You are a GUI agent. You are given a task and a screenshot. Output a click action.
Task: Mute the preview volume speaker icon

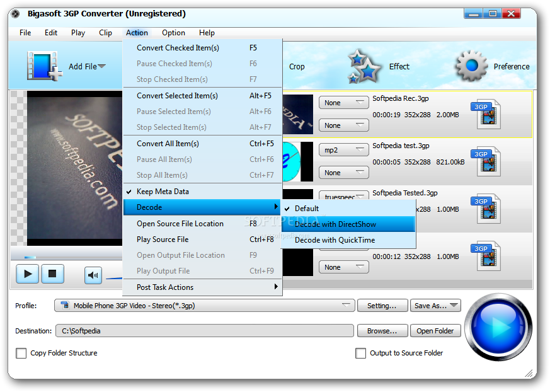(93, 275)
